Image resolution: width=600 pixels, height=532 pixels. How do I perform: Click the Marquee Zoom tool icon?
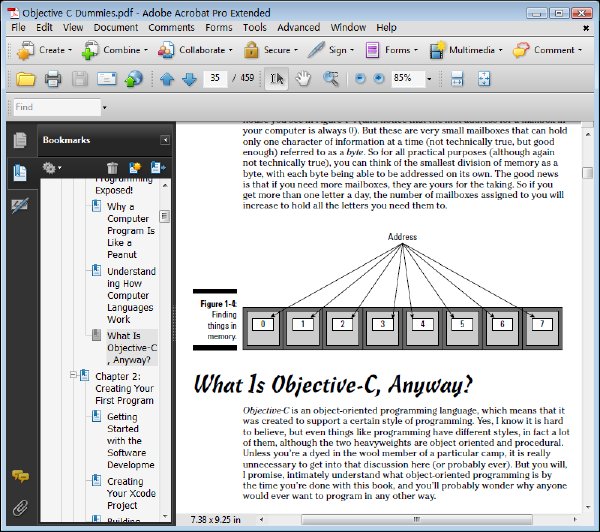tap(330, 79)
